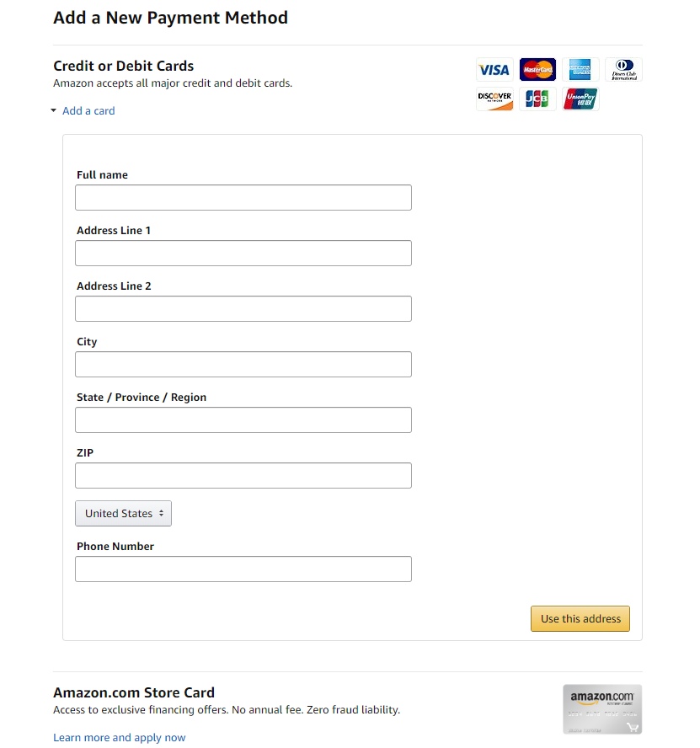The image size is (700, 748).
Task: Click the ZIP code input field
Action: 243,476
